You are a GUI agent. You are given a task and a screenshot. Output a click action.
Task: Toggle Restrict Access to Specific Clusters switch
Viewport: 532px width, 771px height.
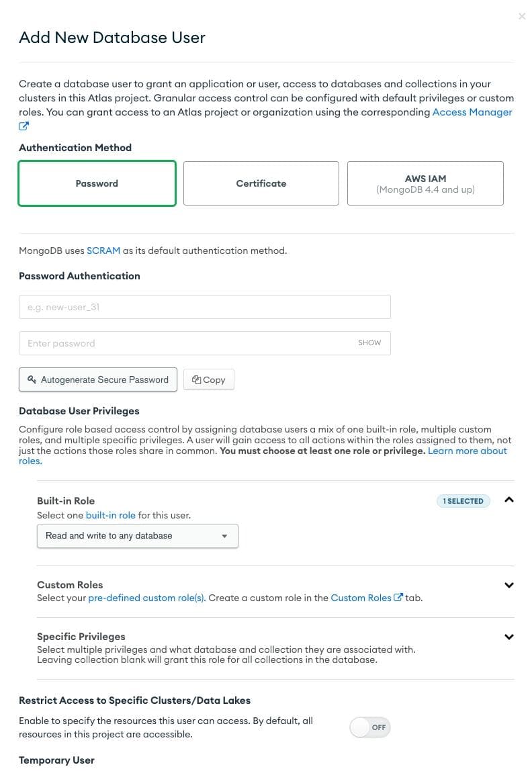coord(370,727)
